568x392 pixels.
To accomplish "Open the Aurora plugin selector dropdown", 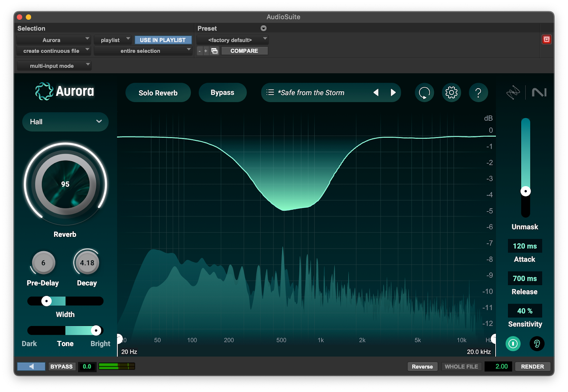I will click(54, 40).
